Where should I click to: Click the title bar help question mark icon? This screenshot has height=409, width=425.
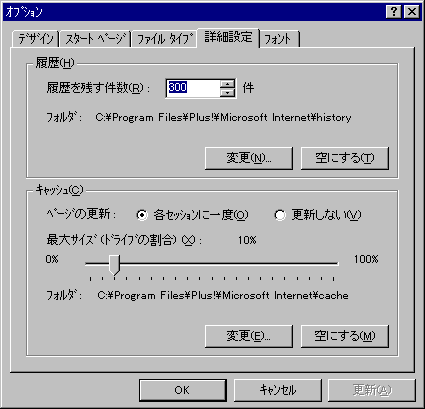click(394, 12)
